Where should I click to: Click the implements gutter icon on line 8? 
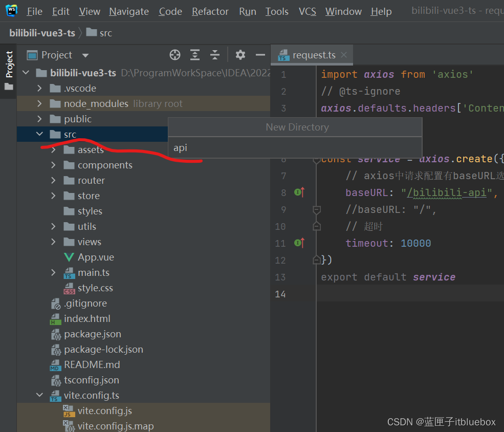(299, 192)
